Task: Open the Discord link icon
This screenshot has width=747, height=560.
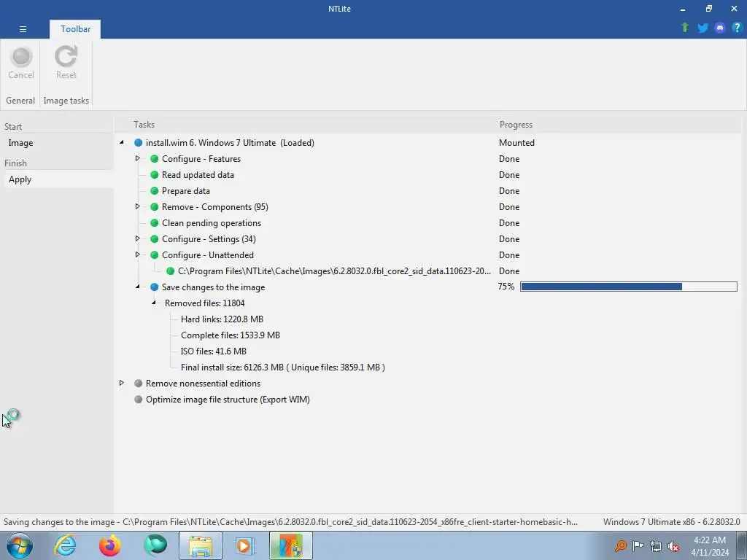Action: pos(719,28)
